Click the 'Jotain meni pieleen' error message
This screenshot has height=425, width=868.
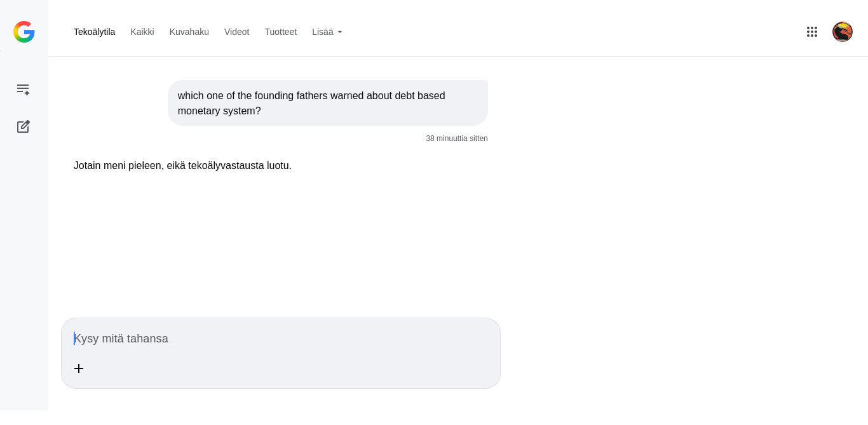pos(182,166)
